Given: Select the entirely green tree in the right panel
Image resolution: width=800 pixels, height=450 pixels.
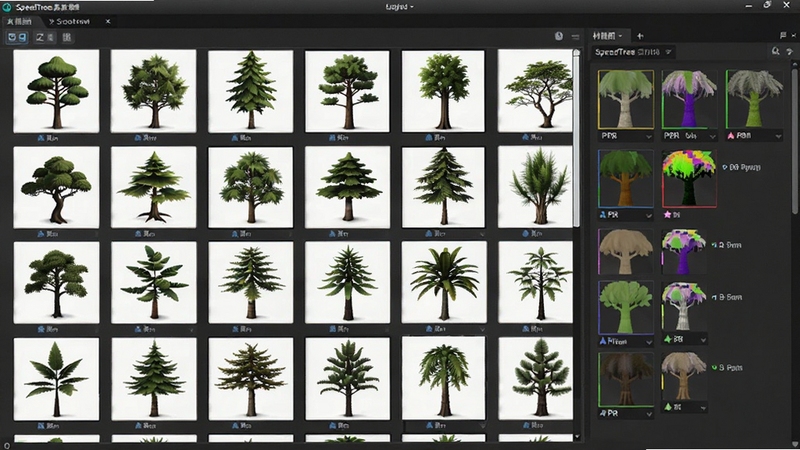Looking at the screenshot, I should click(626, 307).
